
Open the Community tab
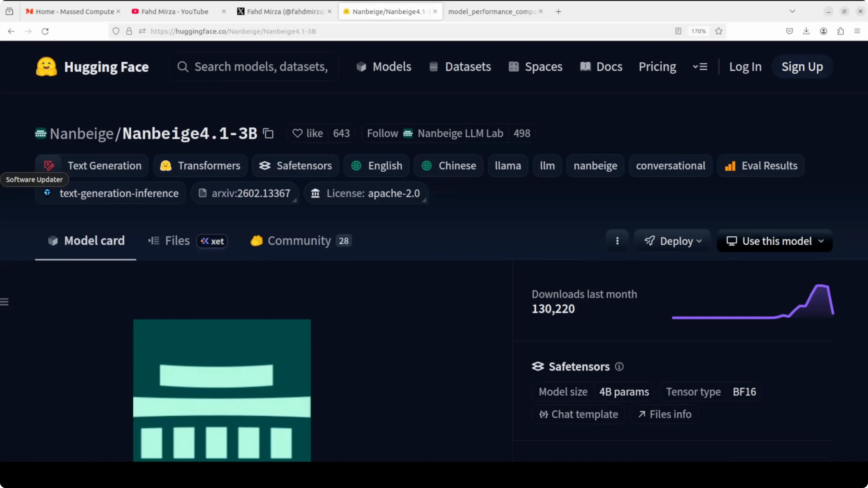[299, 241]
